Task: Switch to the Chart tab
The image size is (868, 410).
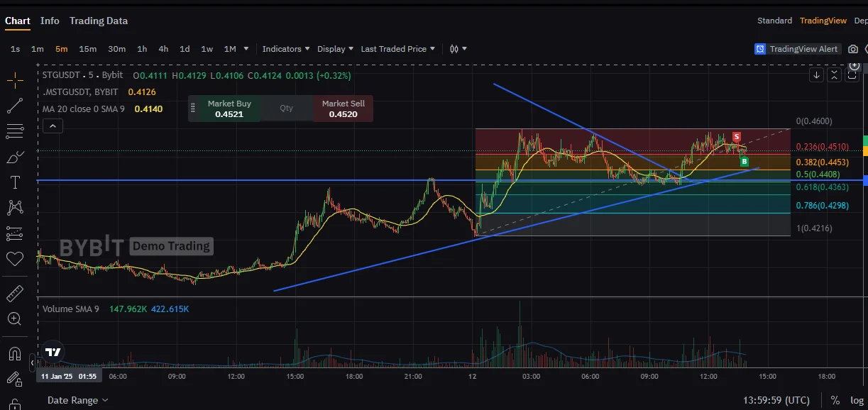Action: coord(18,21)
